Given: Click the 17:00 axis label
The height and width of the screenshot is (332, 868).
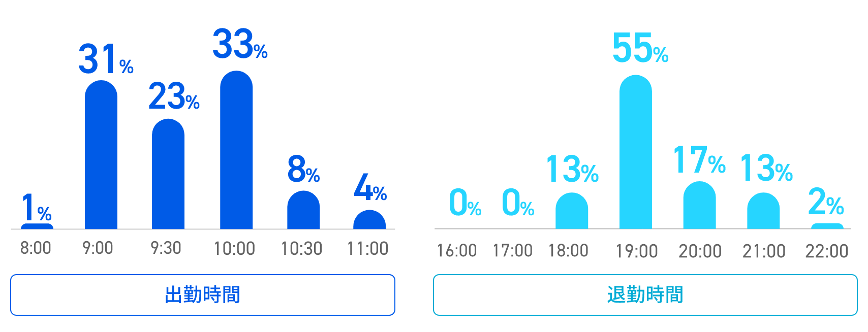Looking at the screenshot, I should [513, 251].
